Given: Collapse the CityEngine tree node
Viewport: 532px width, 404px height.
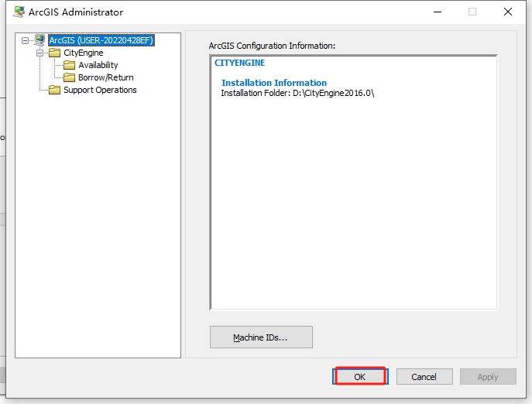Looking at the screenshot, I should point(39,53).
